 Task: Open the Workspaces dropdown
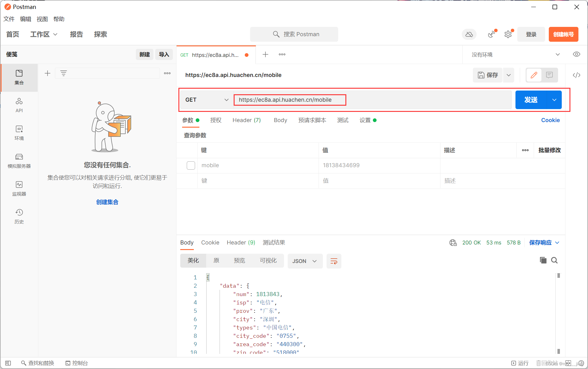pyautogui.click(x=44, y=34)
